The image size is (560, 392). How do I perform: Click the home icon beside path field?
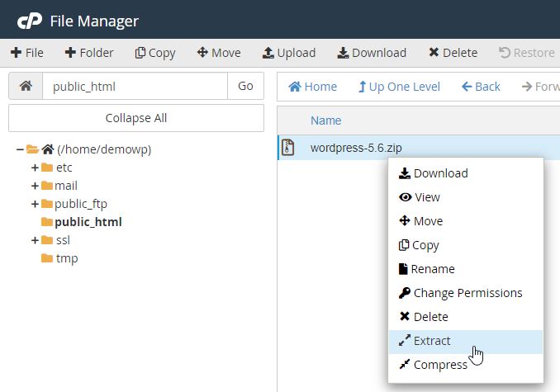pyautogui.click(x=26, y=86)
